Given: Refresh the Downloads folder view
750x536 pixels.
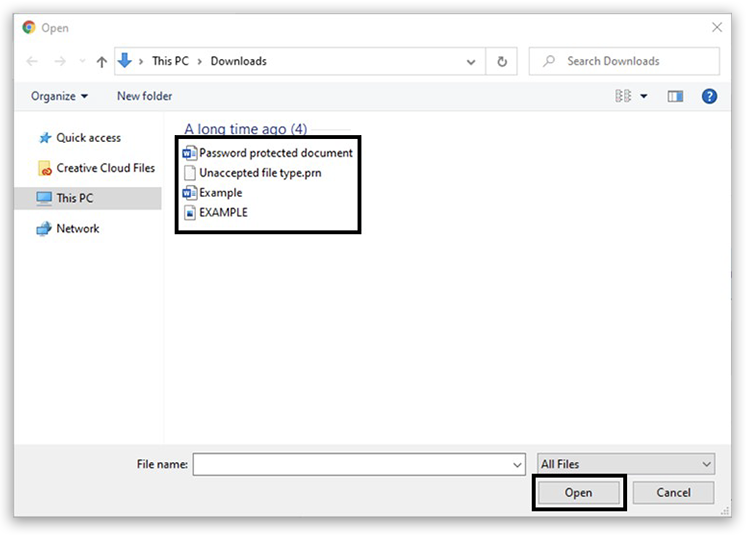Looking at the screenshot, I should pos(502,61).
